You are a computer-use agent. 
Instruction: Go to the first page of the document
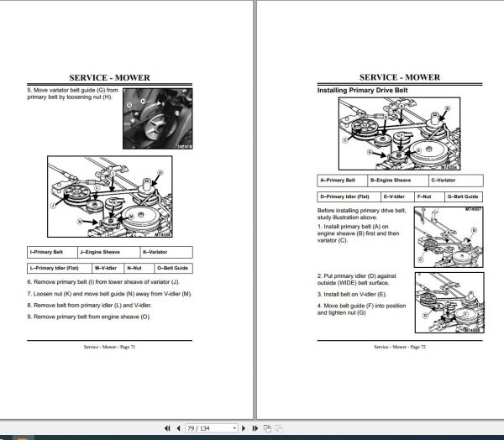pos(167,428)
